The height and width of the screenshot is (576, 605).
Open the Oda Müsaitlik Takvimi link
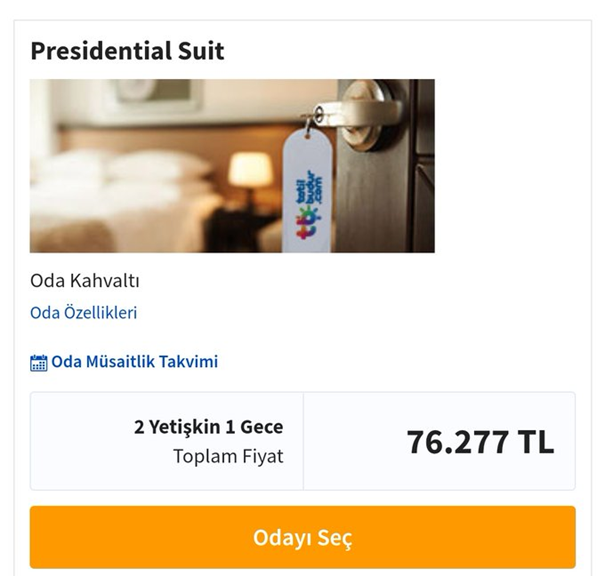coord(134,362)
